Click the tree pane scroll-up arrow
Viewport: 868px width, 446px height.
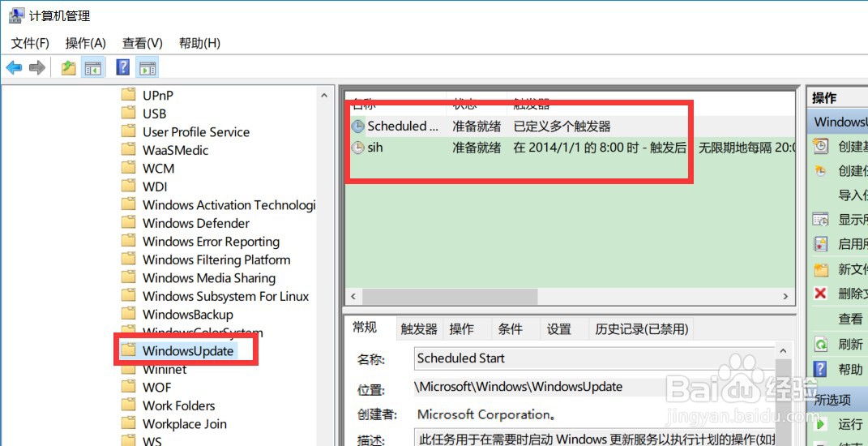point(324,96)
